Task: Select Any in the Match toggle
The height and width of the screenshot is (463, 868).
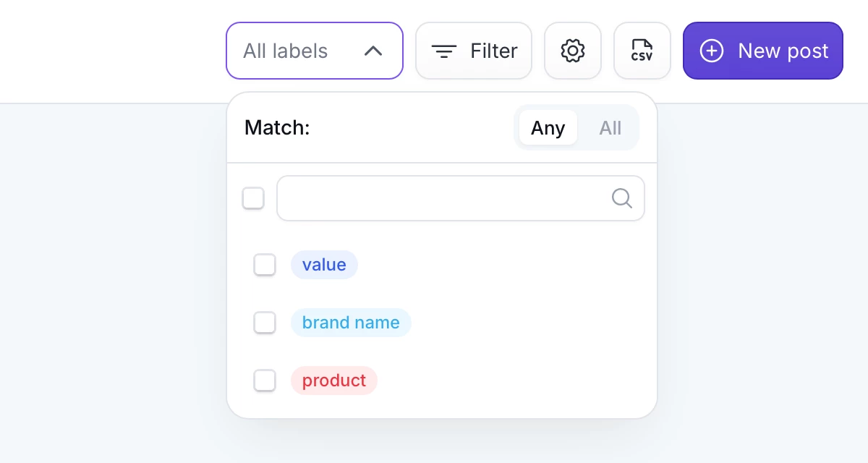Action: point(548,127)
